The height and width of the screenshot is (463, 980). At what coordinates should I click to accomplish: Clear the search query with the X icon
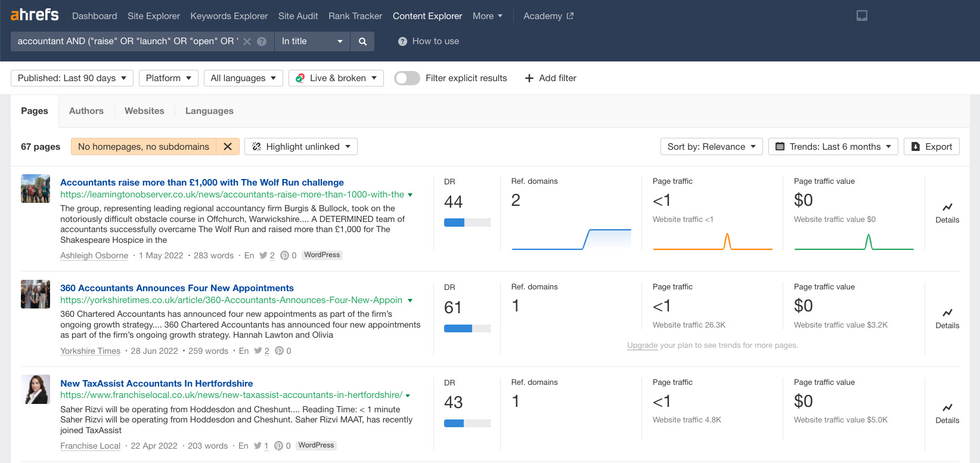(x=247, y=41)
